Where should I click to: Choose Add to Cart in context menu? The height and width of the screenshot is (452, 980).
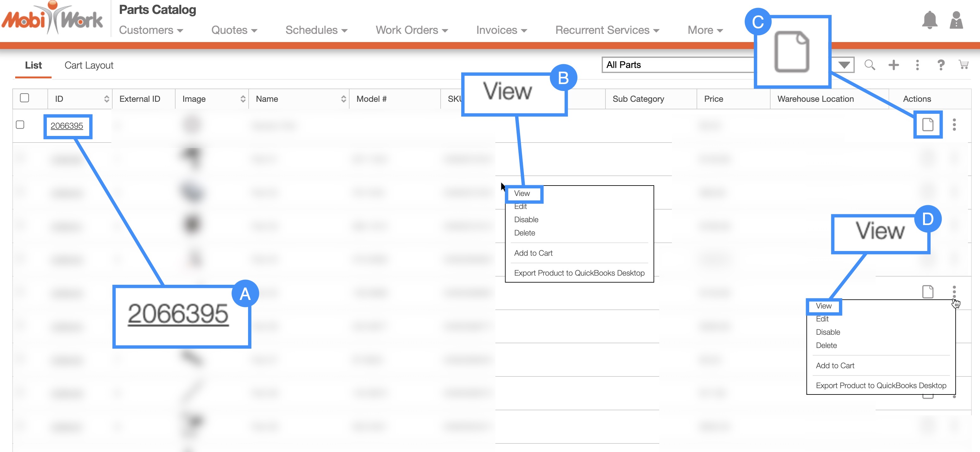tap(533, 253)
